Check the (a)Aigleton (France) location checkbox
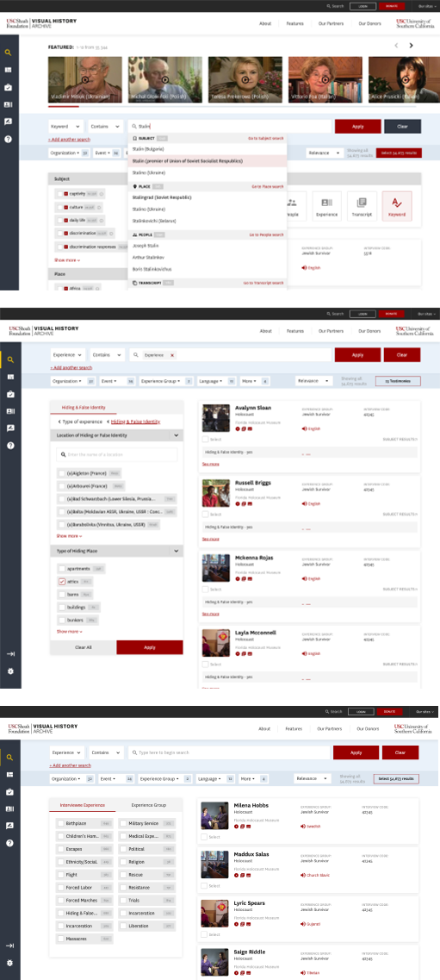440x980 pixels. click(x=62, y=474)
